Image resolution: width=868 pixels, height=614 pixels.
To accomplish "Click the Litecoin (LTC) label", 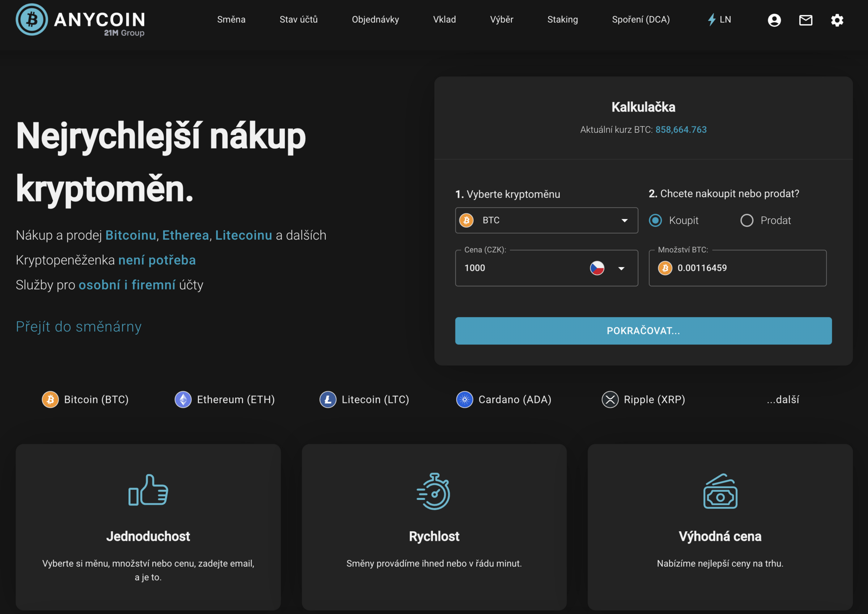I will [375, 400].
